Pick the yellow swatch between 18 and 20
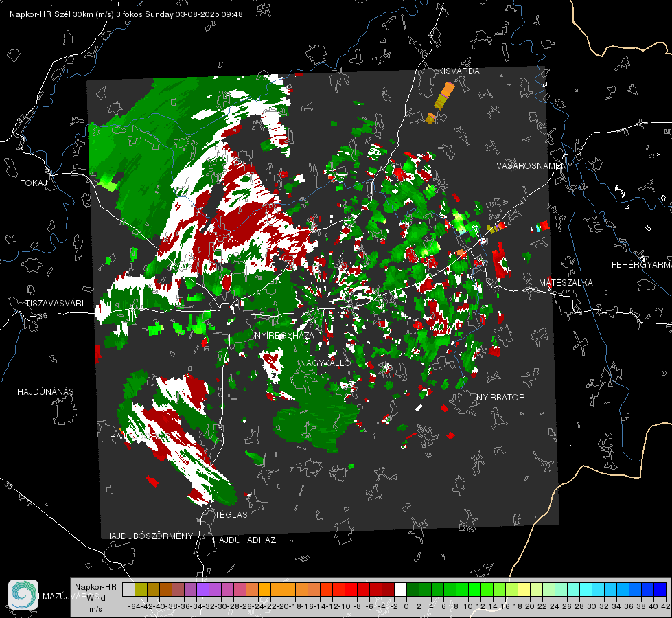672x618 pixels. pyautogui.click(x=524, y=589)
